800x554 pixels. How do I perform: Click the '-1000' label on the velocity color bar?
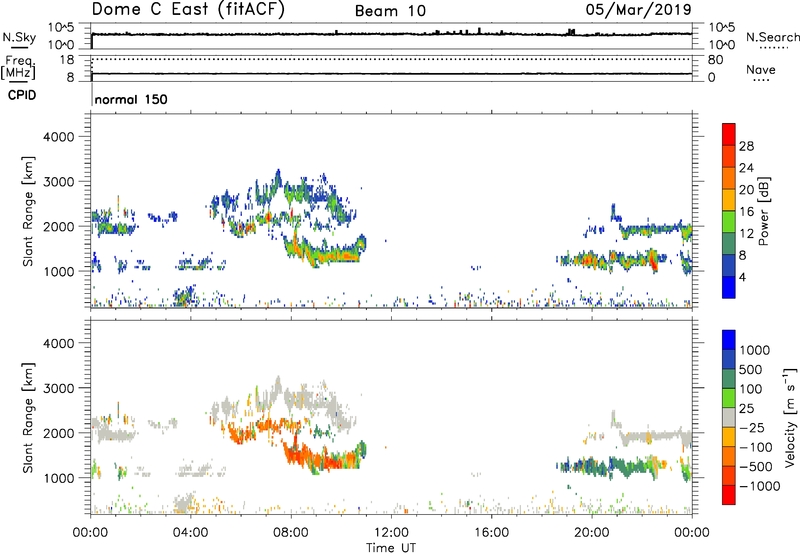pyautogui.click(x=759, y=486)
